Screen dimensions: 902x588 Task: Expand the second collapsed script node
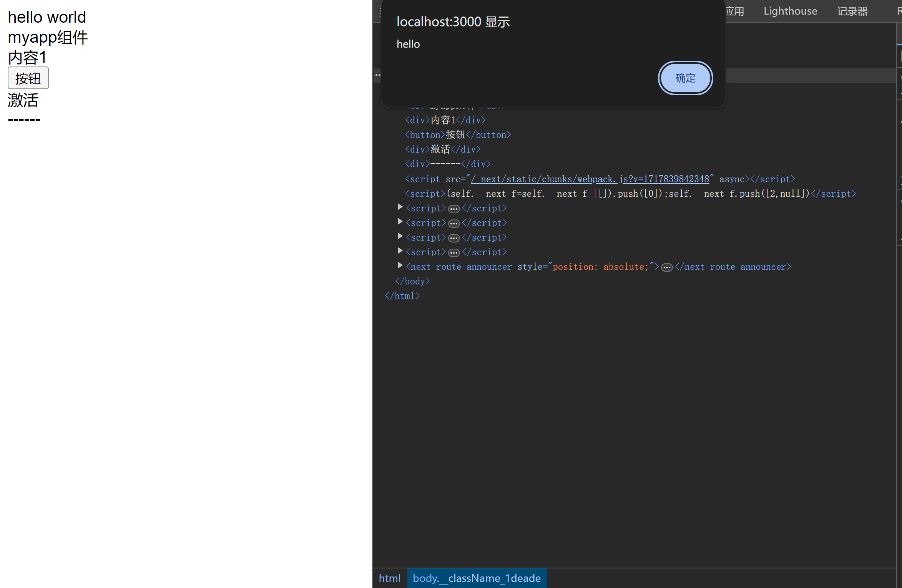click(x=400, y=222)
